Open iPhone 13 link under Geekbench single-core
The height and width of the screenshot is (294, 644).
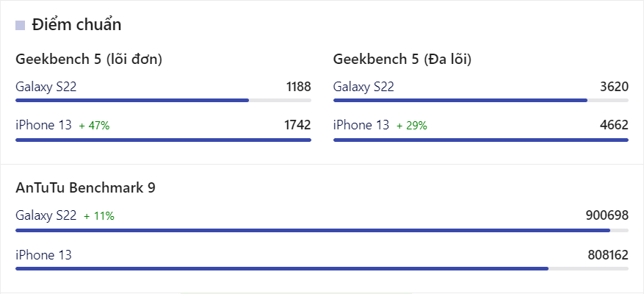coord(43,125)
